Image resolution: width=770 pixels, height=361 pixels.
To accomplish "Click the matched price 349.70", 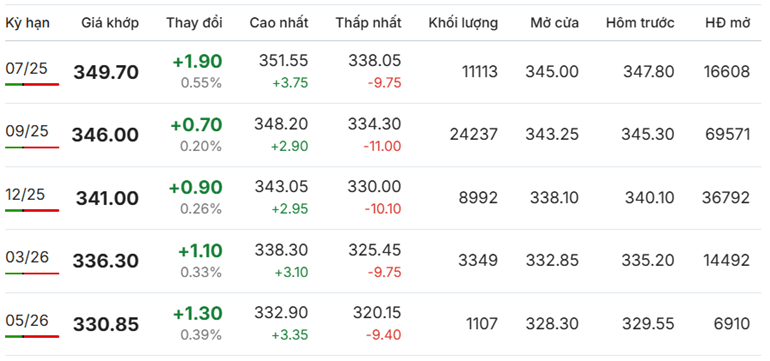I will [x=106, y=73].
